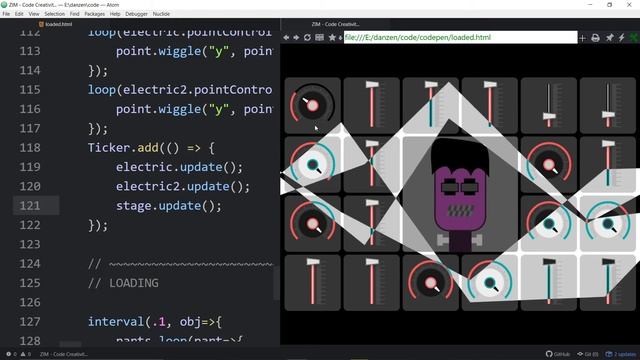This screenshot has height=360, width=640.
Task: Open the Debugger menu
Action: tap(136, 14)
